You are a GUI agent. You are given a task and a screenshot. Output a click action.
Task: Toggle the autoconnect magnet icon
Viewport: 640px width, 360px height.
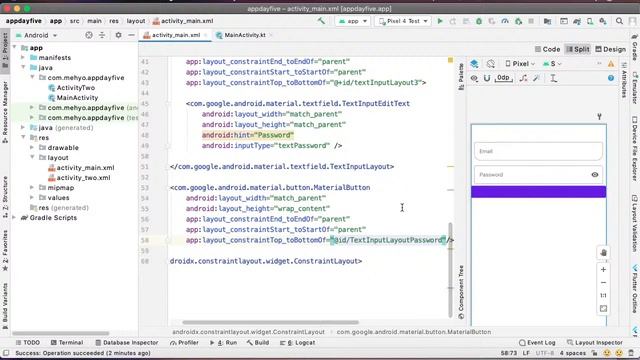click(487, 78)
